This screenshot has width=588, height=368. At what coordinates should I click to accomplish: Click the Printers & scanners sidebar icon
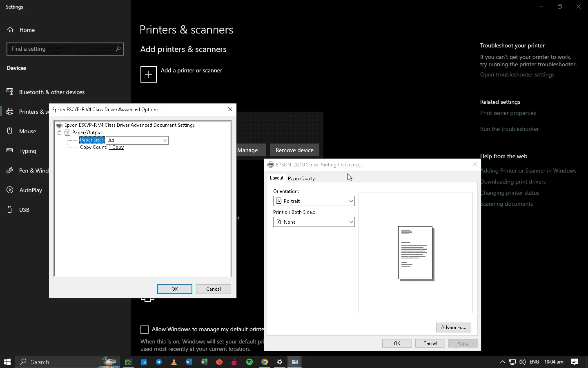pos(10,112)
